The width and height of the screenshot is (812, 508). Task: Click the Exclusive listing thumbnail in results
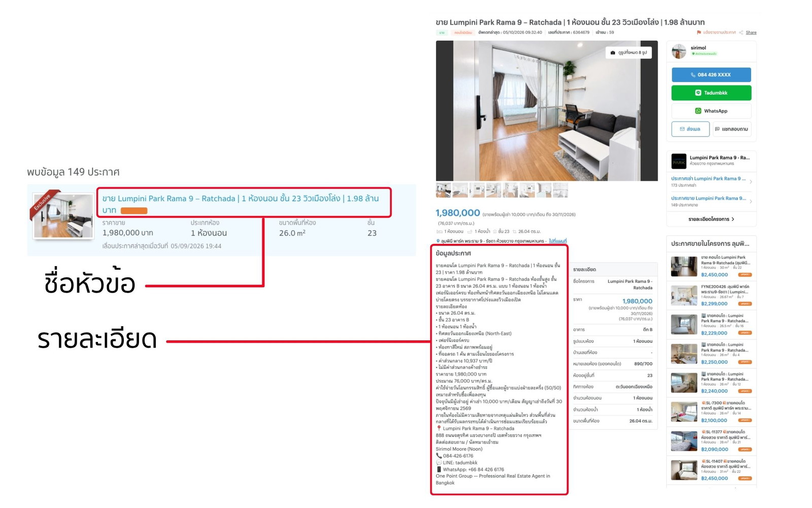[x=63, y=215]
